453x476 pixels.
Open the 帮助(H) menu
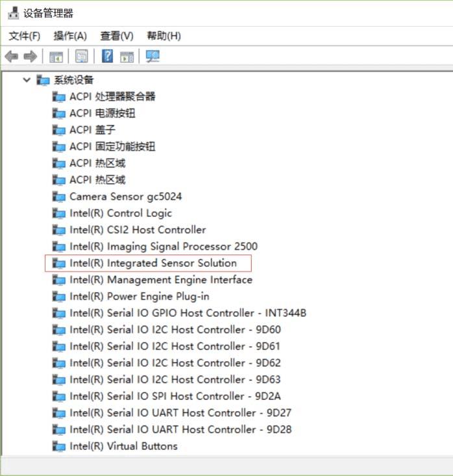tap(164, 36)
